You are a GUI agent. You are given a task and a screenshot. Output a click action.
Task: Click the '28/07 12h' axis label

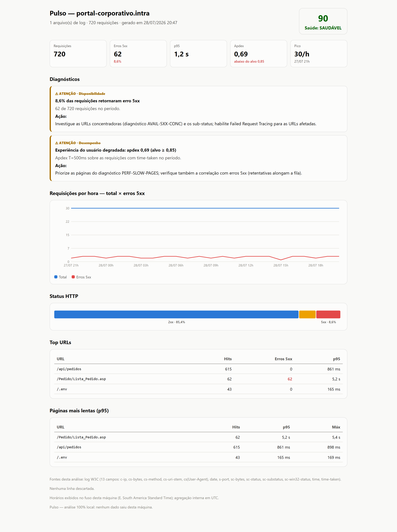click(x=246, y=265)
